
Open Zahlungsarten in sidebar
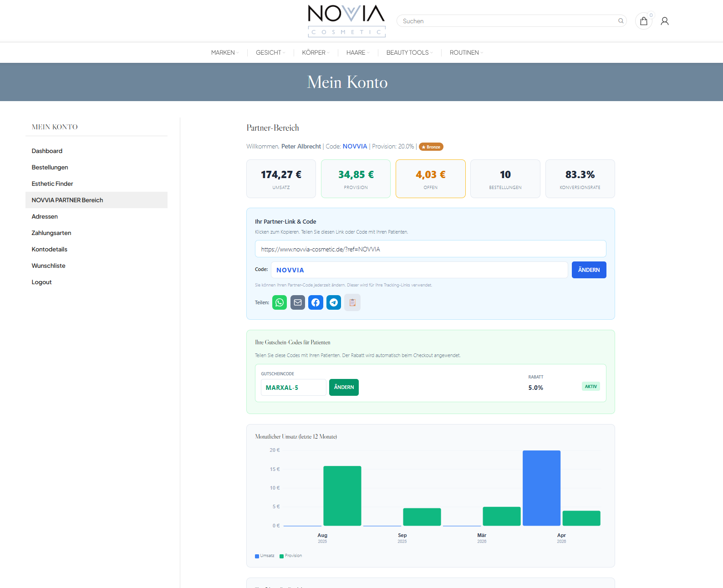[x=97, y=233]
